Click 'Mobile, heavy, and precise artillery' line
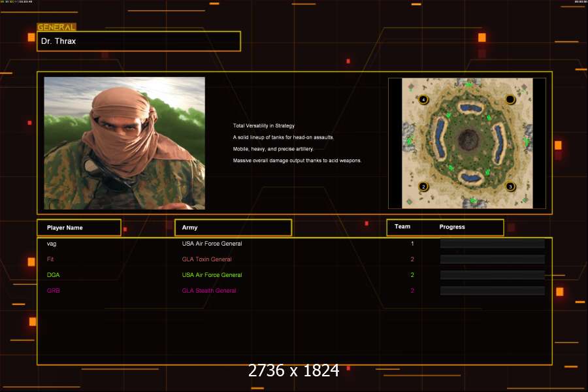 pyautogui.click(x=273, y=149)
